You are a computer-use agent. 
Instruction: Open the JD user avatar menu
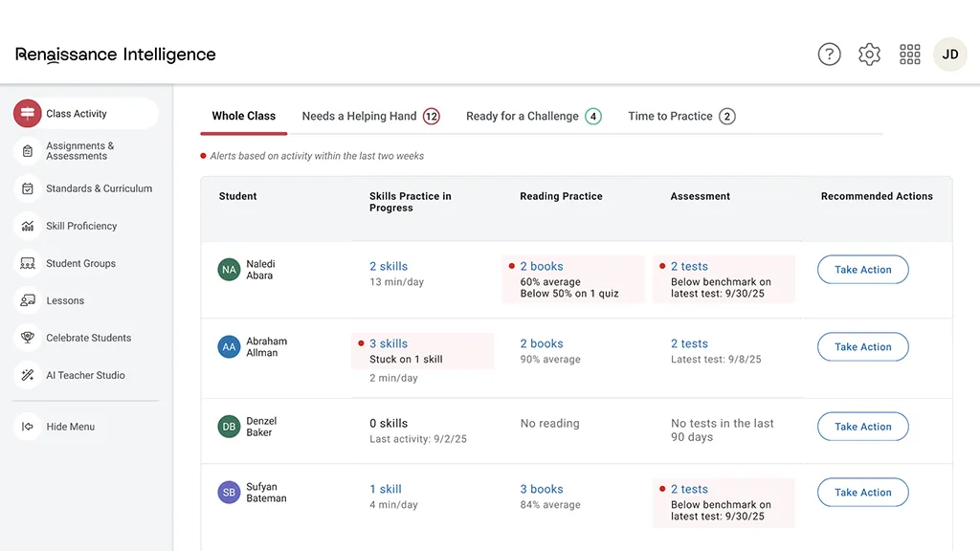coord(950,55)
